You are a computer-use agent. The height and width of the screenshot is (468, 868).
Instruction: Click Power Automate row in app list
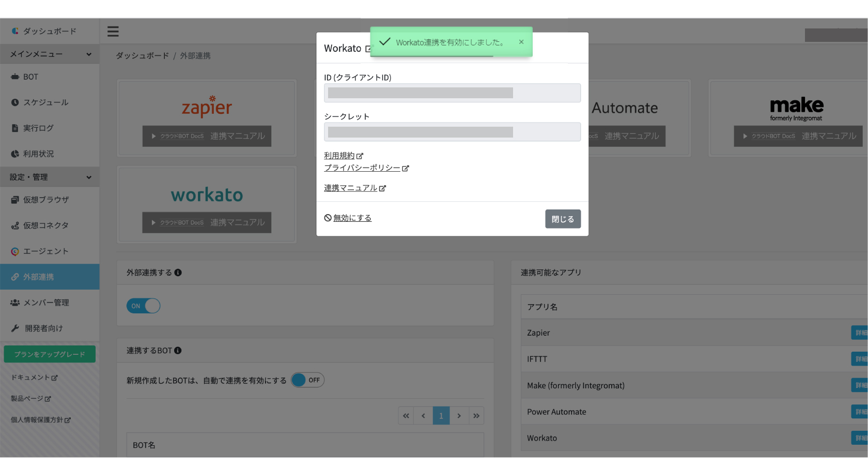click(694, 412)
